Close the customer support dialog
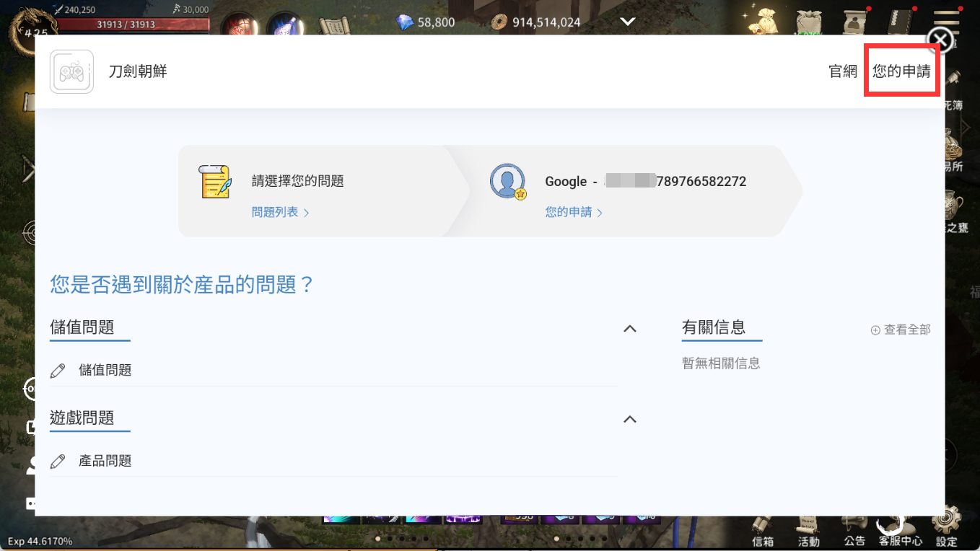 940,40
